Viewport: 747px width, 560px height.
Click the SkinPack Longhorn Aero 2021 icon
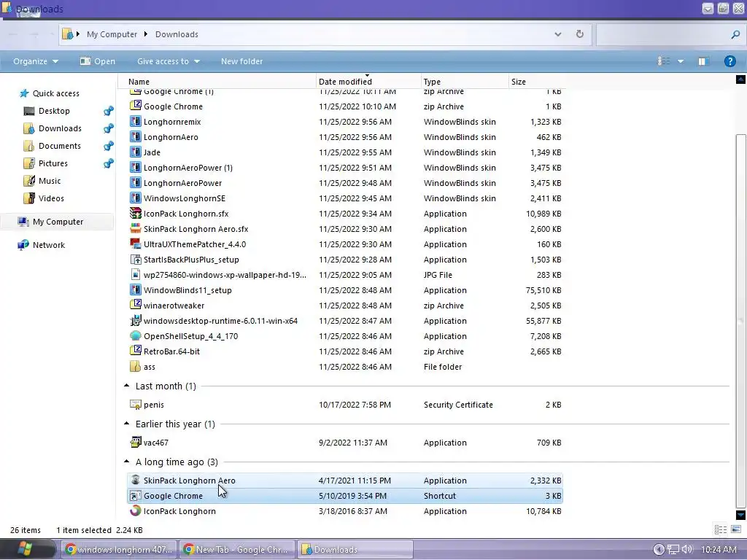pyautogui.click(x=135, y=480)
